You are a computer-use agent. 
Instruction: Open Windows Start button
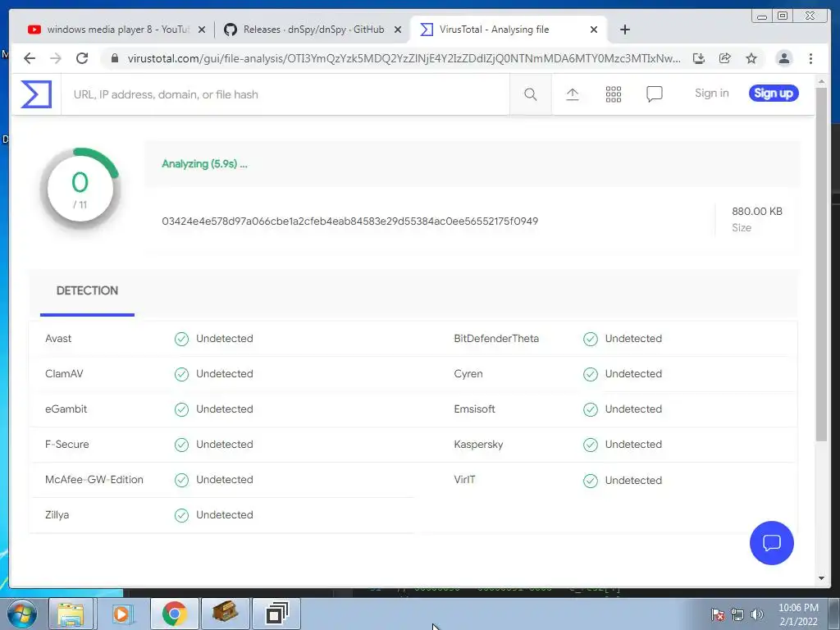22,614
